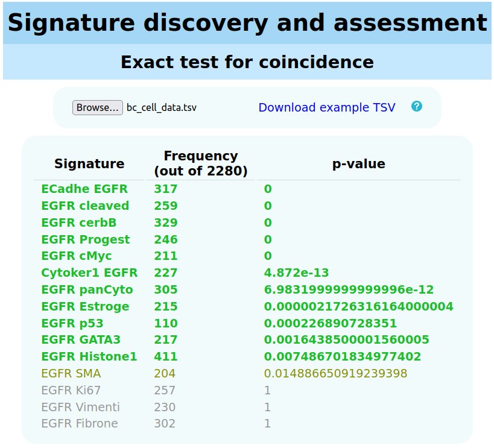Click the p-value column header
This screenshot has height=448, width=494.
tap(359, 163)
